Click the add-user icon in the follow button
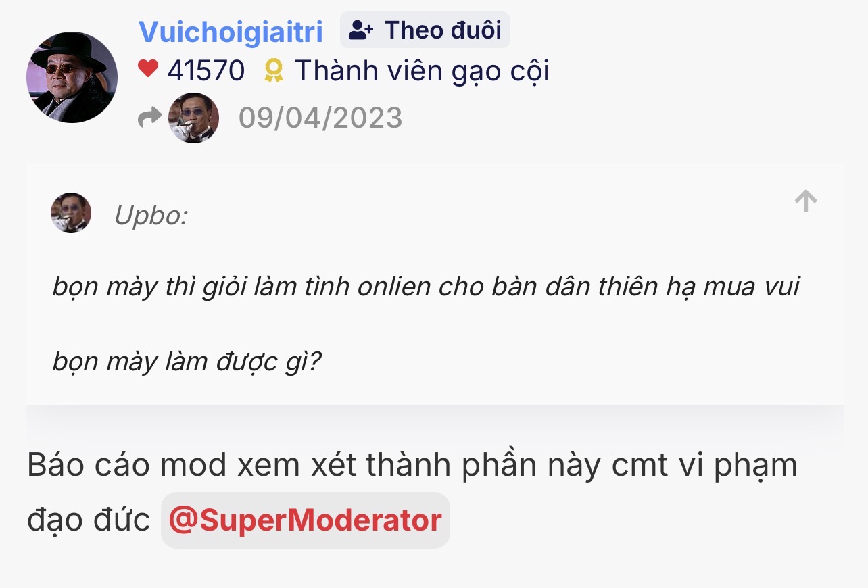The image size is (868, 588). pos(362,30)
